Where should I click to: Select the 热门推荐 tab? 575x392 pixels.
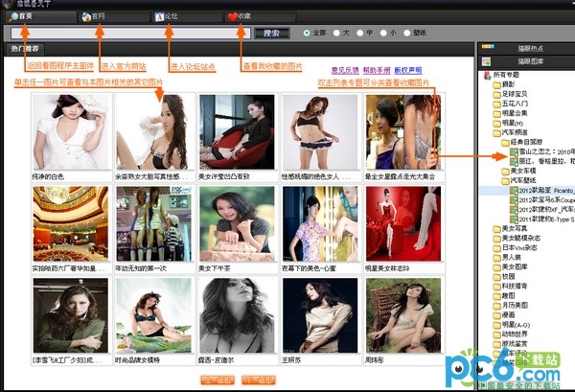tap(25, 49)
